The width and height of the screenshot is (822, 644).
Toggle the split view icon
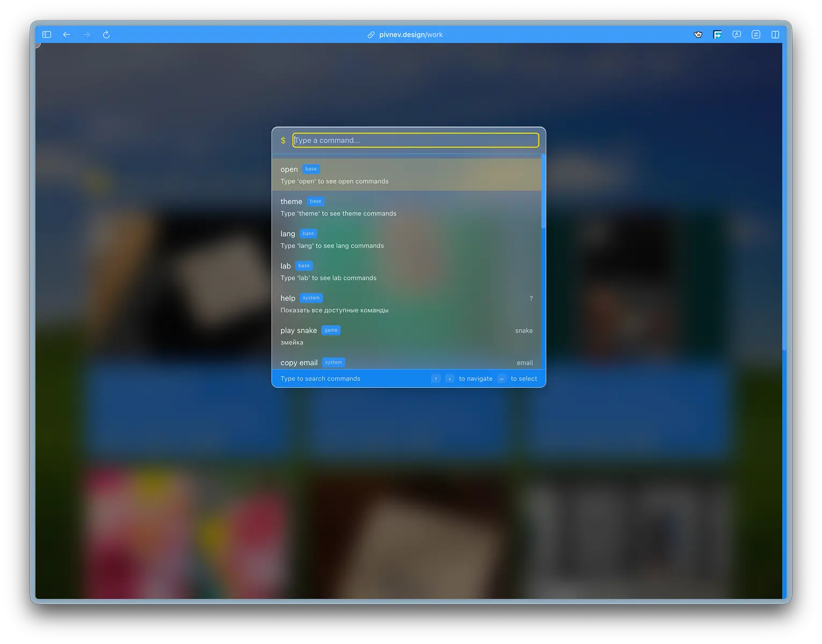tap(775, 34)
